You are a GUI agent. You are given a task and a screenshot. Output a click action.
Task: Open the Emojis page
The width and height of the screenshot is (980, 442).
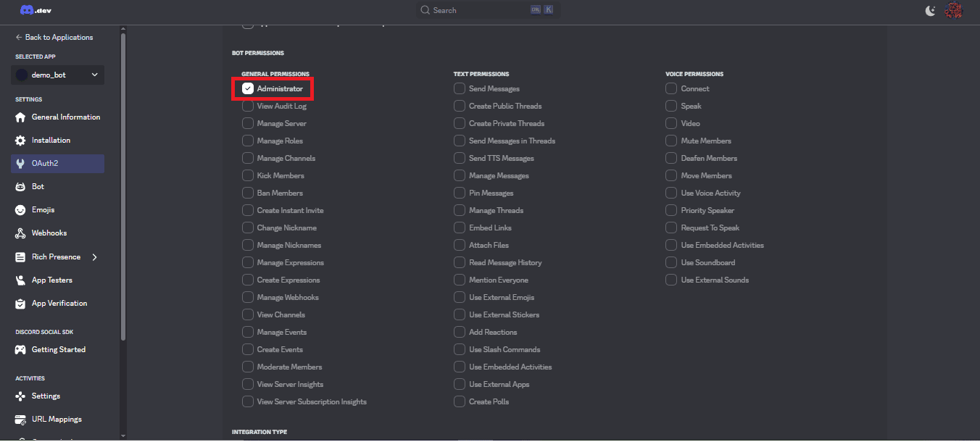58,210
